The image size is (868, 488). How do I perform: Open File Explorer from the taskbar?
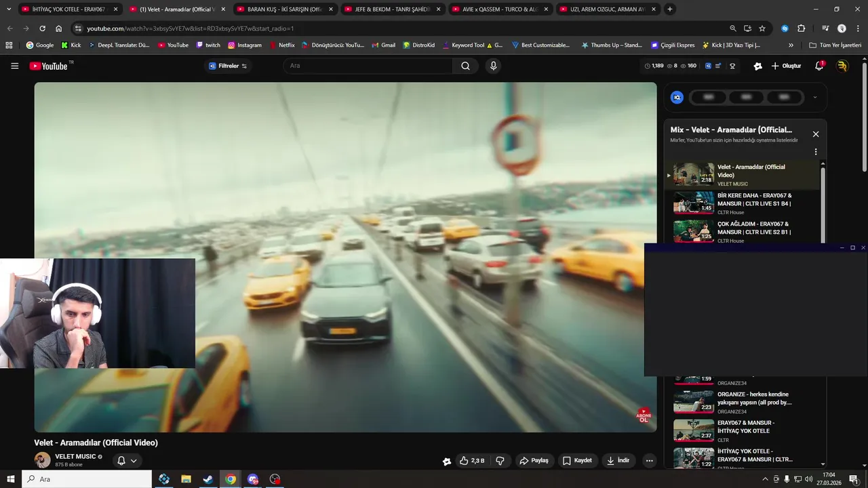click(x=186, y=479)
